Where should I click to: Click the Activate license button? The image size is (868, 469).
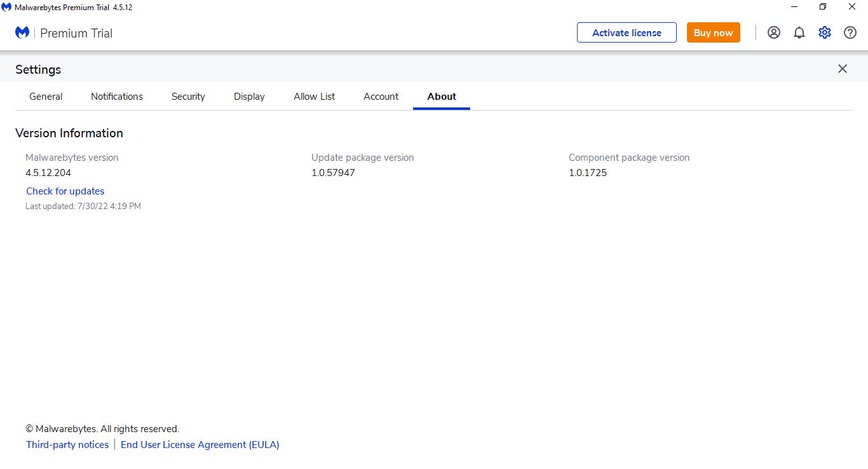click(x=627, y=32)
